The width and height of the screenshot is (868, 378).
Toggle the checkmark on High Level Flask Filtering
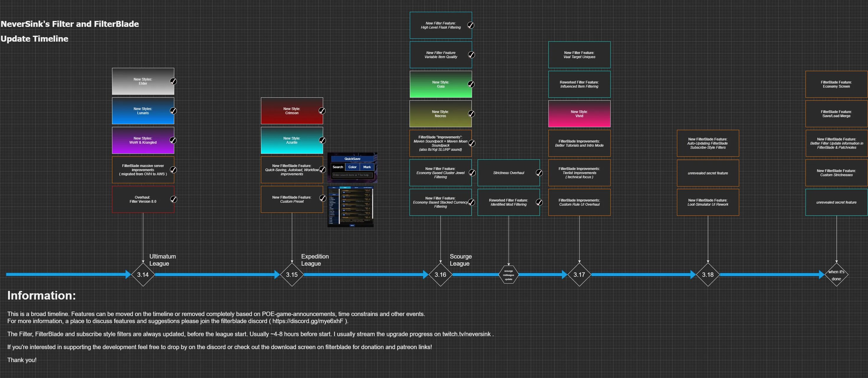tap(471, 25)
